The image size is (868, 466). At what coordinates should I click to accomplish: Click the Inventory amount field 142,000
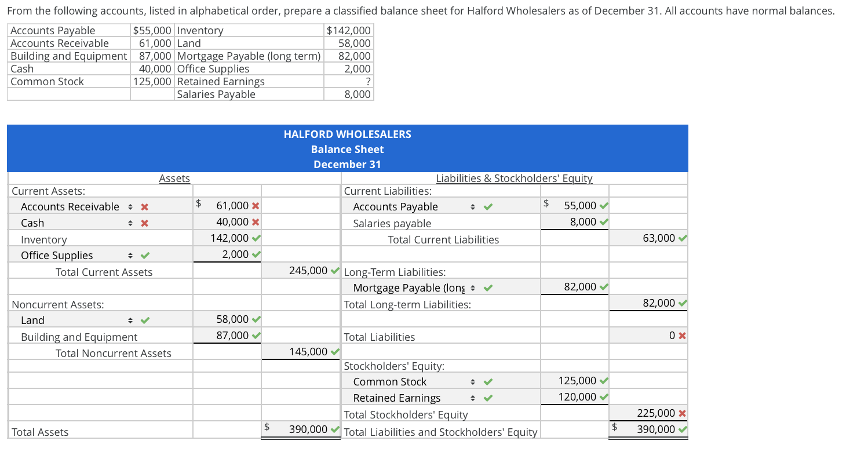click(227, 238)
